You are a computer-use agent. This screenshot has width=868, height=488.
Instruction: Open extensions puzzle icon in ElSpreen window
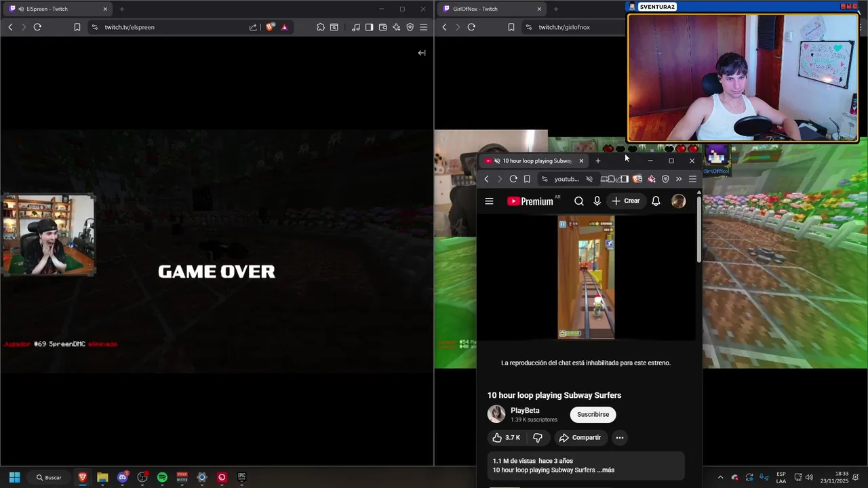pyautogui.click(x=321, y=27)
